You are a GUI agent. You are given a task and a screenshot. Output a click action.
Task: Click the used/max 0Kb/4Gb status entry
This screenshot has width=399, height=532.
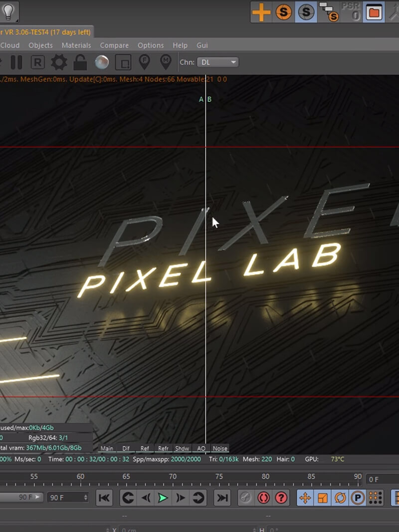(x=27, y=428)
